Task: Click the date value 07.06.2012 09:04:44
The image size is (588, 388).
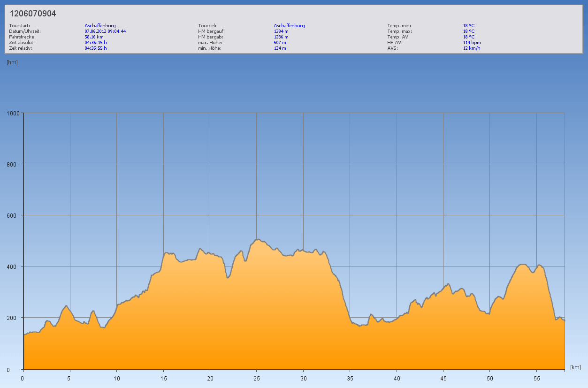Action: (x=105, y=31)
